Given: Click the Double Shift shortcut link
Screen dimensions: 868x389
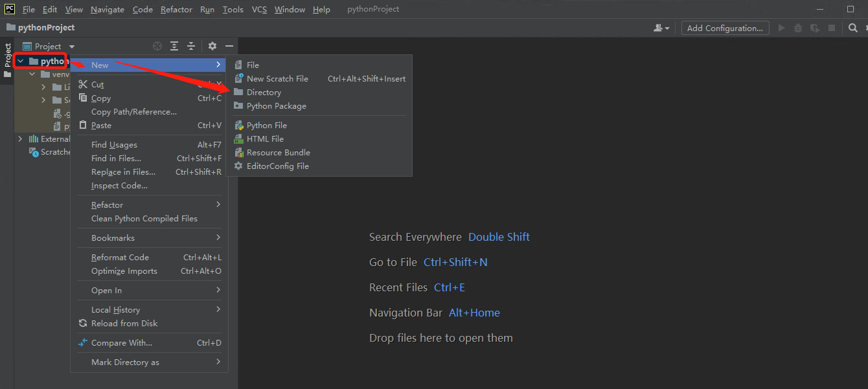Looking at the screenshot, I should coord(499,237).
